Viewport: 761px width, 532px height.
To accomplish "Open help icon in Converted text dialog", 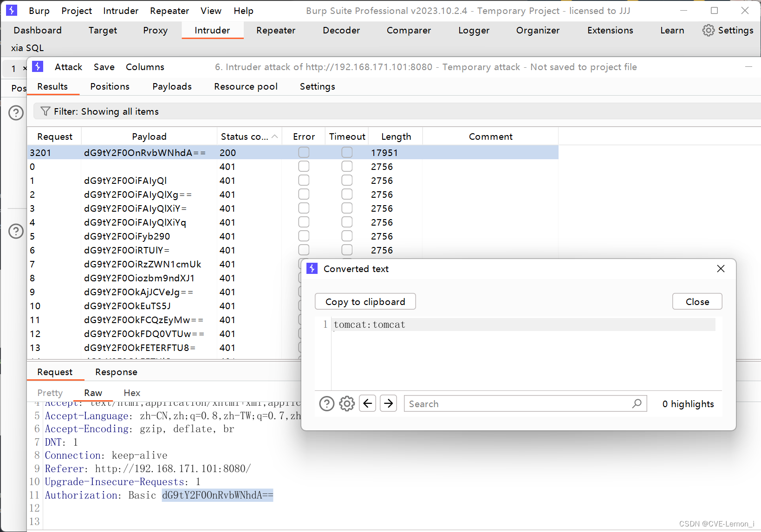I will pyautogui.click(x=327, y=404).
